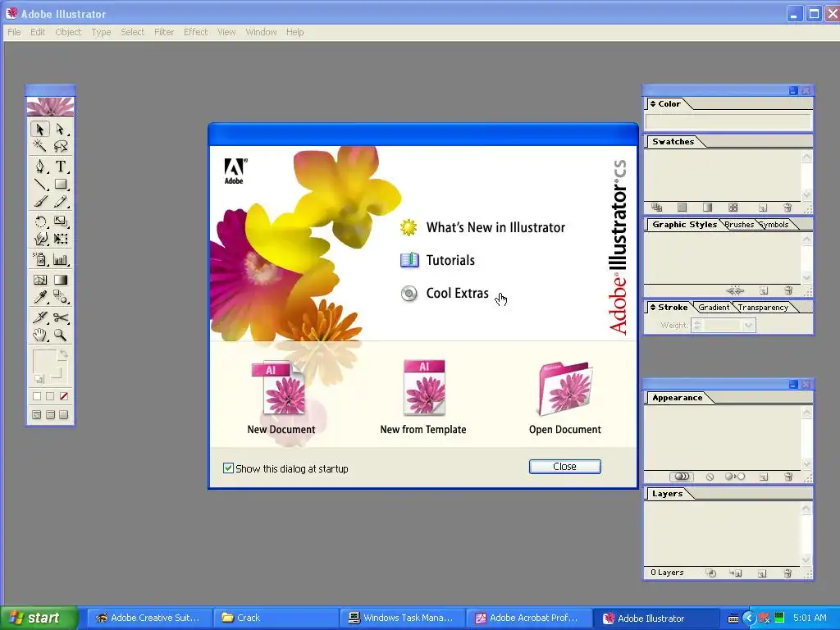Select the Mesh tool
The image size is (840, 630).
click(39, 281)
